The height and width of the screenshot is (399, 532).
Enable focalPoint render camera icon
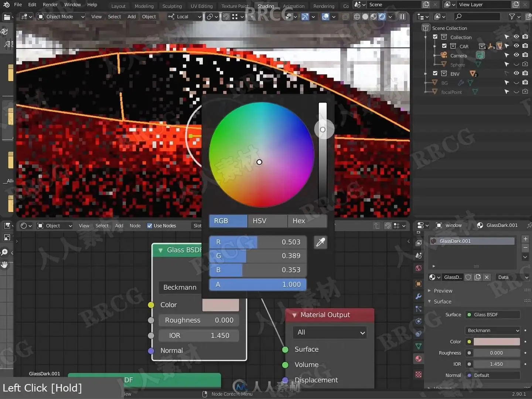(x=525, y=92)
